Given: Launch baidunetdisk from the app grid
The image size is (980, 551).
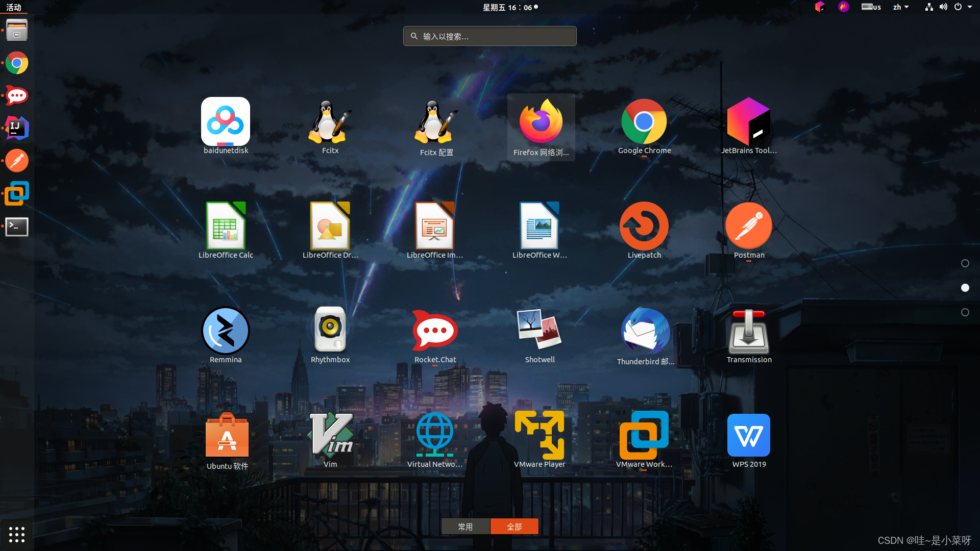Looking at the screenshot, I should click(226, 122).
